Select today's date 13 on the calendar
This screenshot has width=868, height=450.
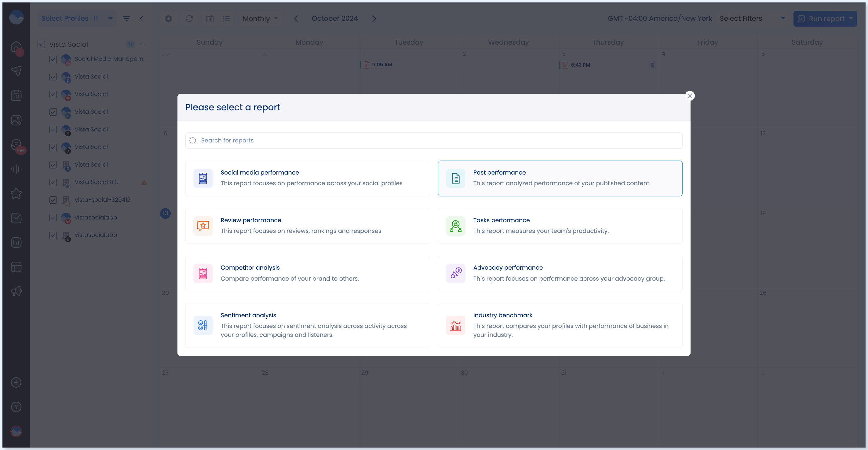click(x=165, y=213)
